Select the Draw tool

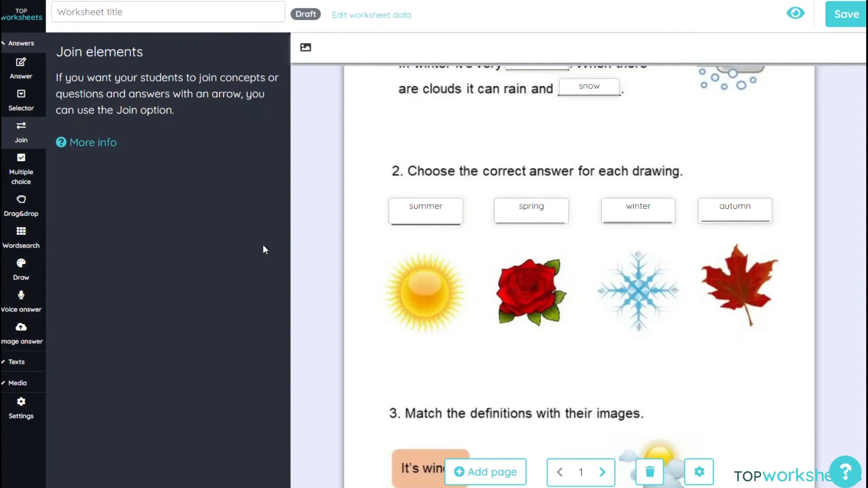[21, 269]
